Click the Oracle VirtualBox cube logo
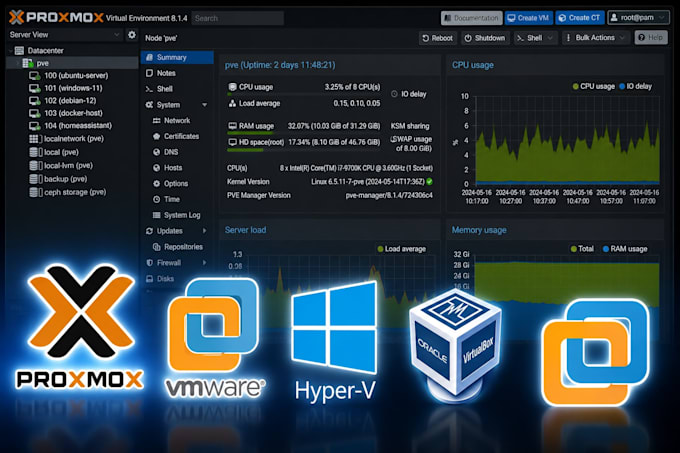The image size is (680, 453). (x=455, y=345)
